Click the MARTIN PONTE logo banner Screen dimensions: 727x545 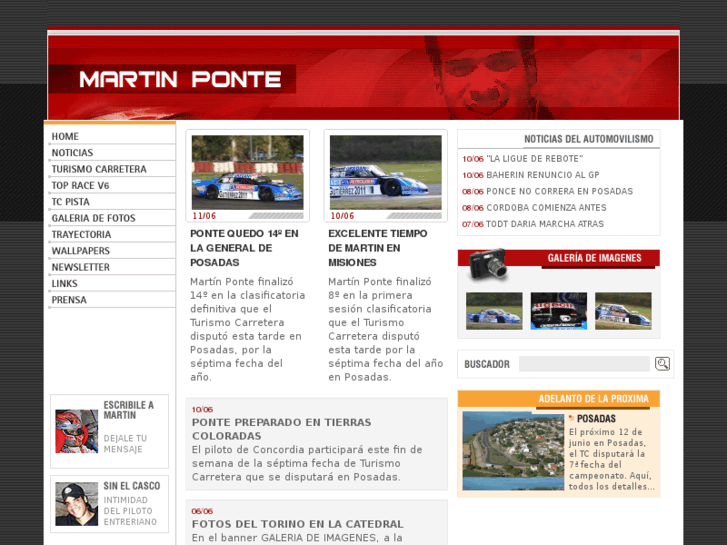tap(180, 79)
